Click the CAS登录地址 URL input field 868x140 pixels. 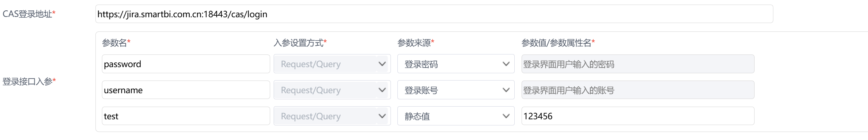click(434, 14)
